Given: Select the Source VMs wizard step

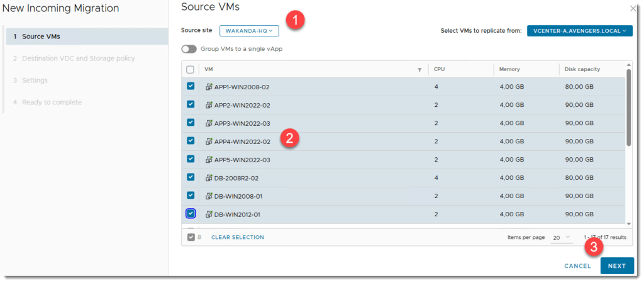Looking at the screenshot, I should 41,36.
